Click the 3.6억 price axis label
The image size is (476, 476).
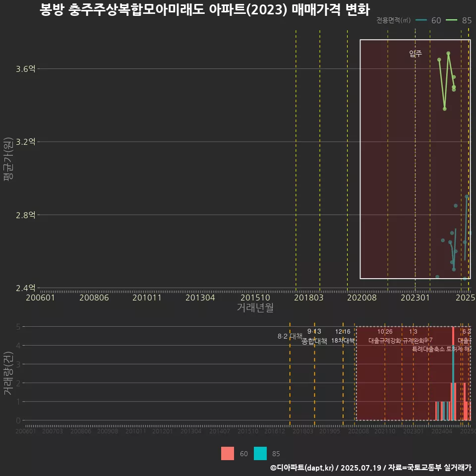click(x=26, y=69)
